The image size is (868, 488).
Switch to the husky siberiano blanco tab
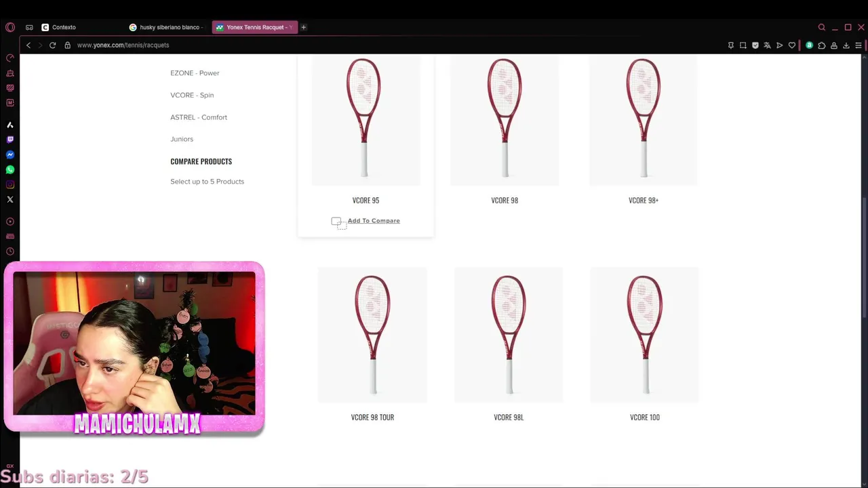pyautogui.click(x=166, y=27)
